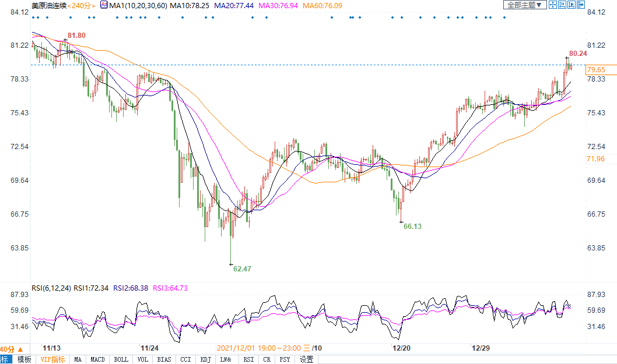This screenshot has width=617, height=364.
Task: Click the third icon right of 全部主题
Action: 571,5
